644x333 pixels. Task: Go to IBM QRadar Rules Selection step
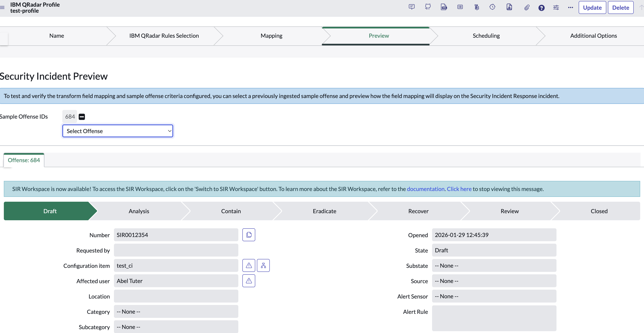[x=164, y=36]
